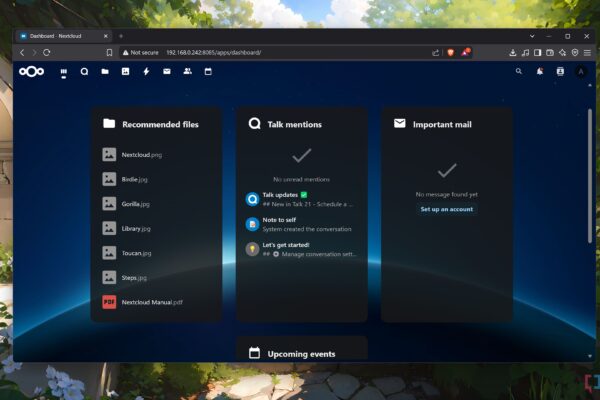The height and width of the screenshot is (400, 600).
Task: Open unified search magnifier
Action: (x=518, y=71)
